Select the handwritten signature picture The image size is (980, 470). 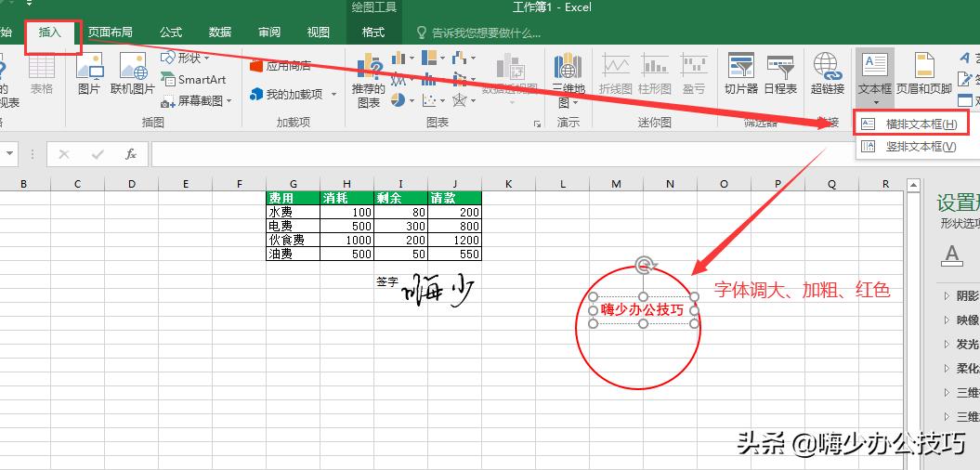(x=437, y=292)
